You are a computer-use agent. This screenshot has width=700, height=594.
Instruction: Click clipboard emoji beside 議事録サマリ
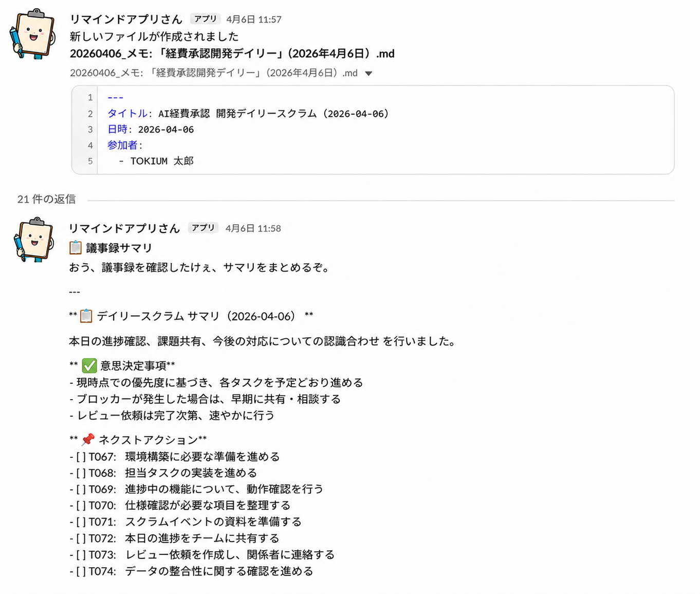(x=76, y=247)
